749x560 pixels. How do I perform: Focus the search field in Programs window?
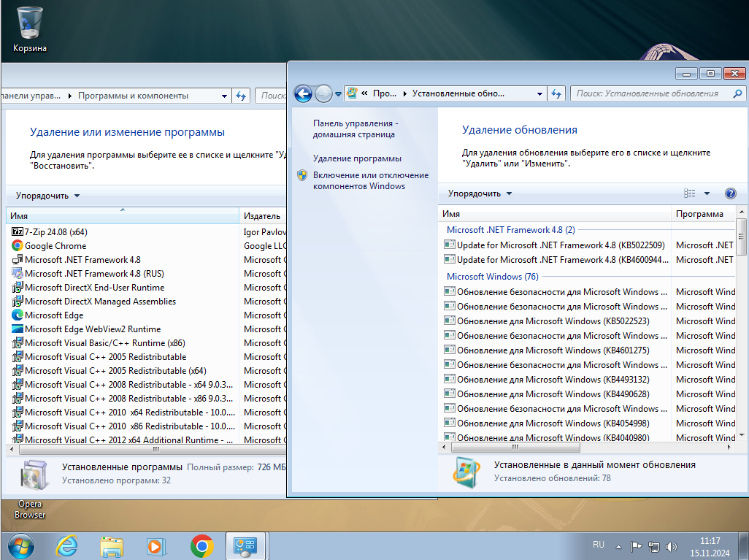270,96
